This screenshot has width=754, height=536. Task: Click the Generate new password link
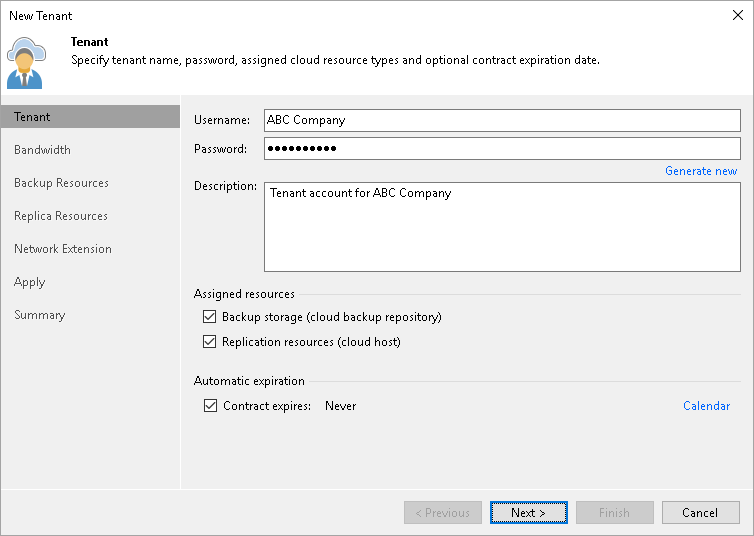[x=701, y=171]
